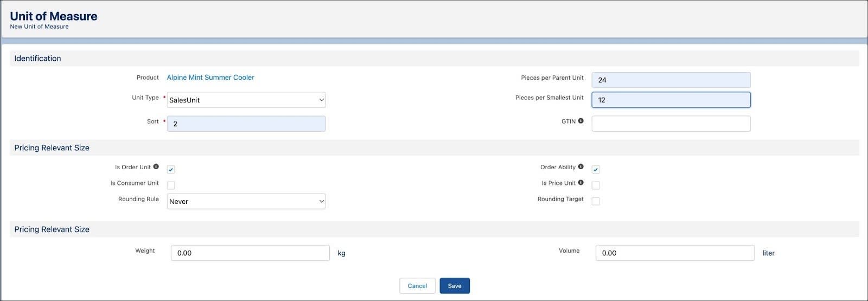Click the 'Rounding Target' label
The width and height of the screenshot is (868, 301).
tap(560, 199)
